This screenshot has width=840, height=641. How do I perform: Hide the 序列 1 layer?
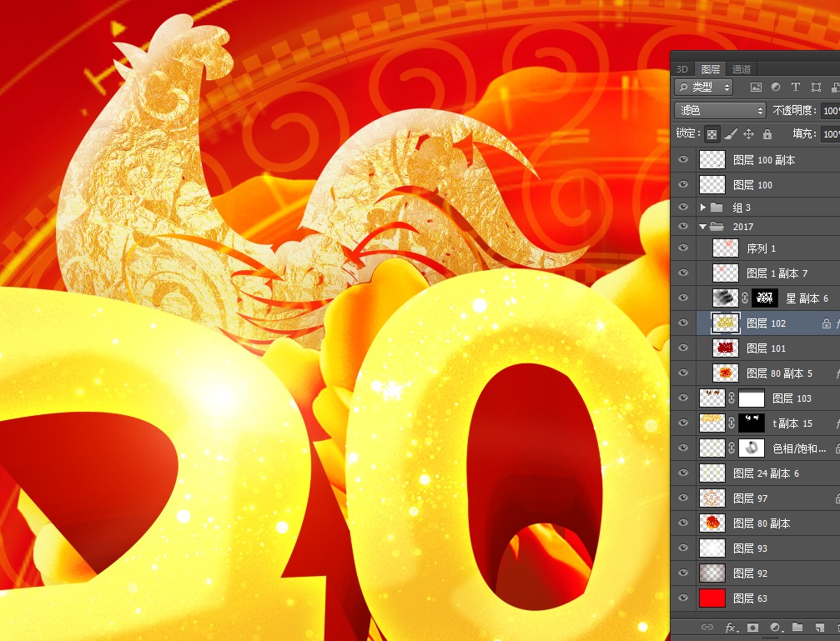[683, 248]
